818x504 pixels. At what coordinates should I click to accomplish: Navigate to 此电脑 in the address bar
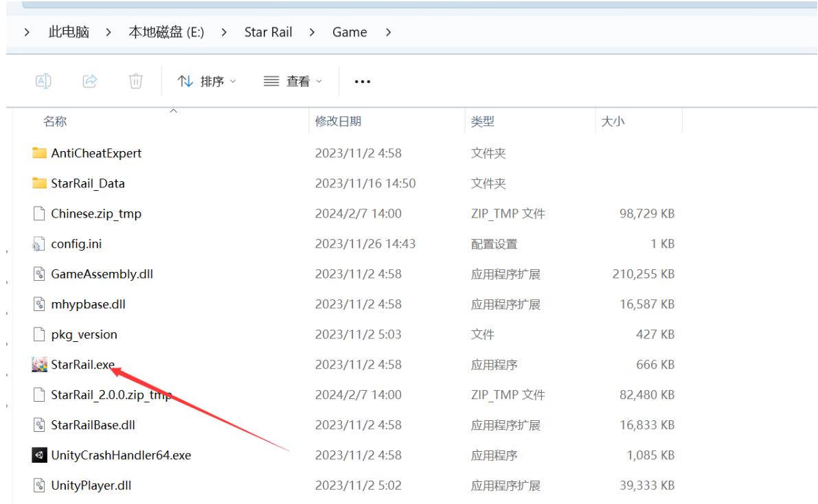pyautogui.click(x=69, y=32)
